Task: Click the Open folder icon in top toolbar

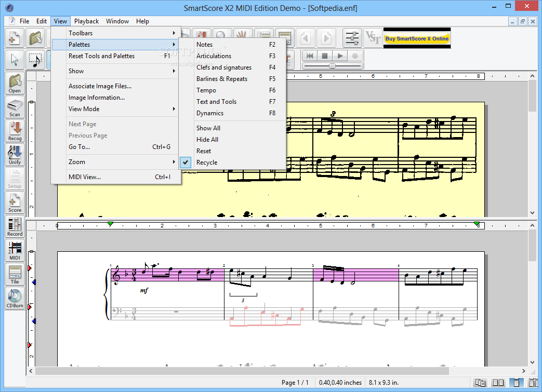Action: (35, 38)
